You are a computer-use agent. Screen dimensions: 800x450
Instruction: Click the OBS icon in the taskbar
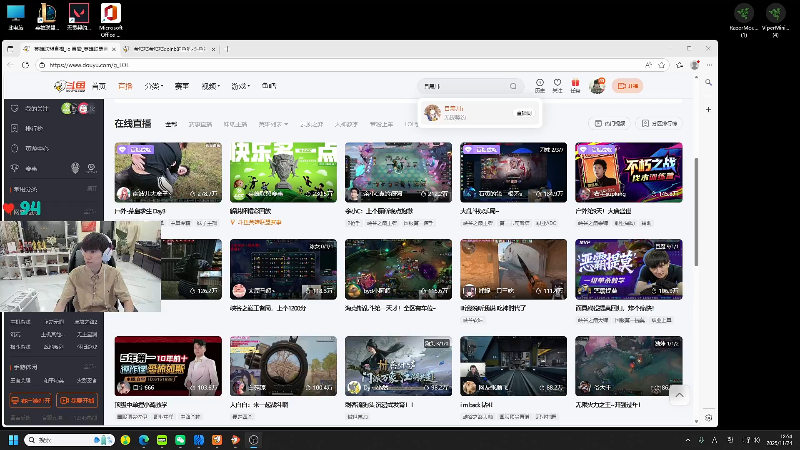(254, 440)
